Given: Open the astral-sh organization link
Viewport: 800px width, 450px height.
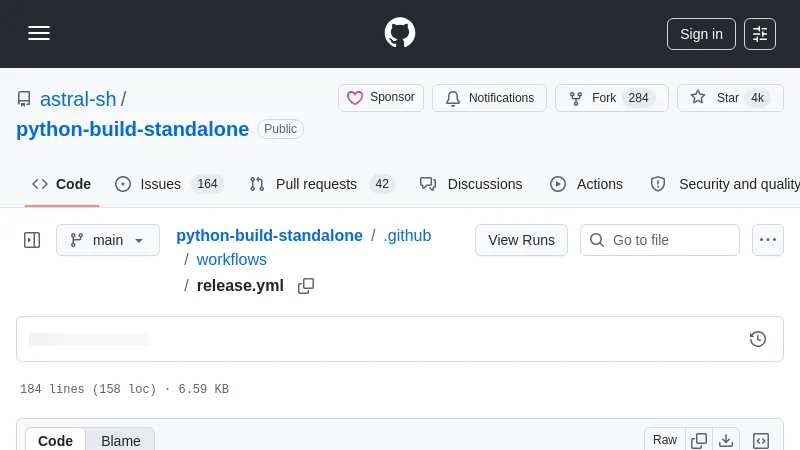Looking at the screenshot, I should (78, 99).
